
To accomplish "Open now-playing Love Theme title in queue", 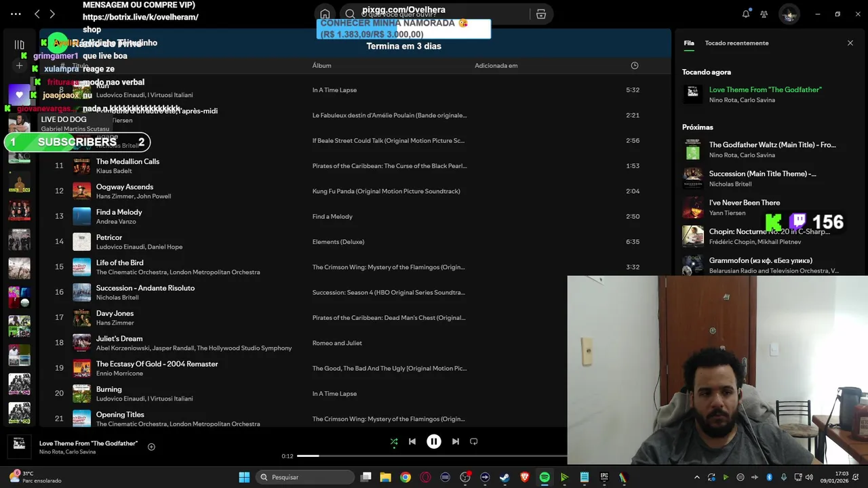I will [765, 89].
